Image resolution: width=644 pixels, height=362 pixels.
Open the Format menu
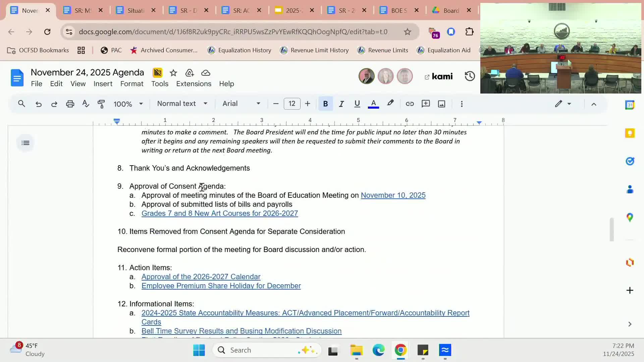(x=131, y=84)
